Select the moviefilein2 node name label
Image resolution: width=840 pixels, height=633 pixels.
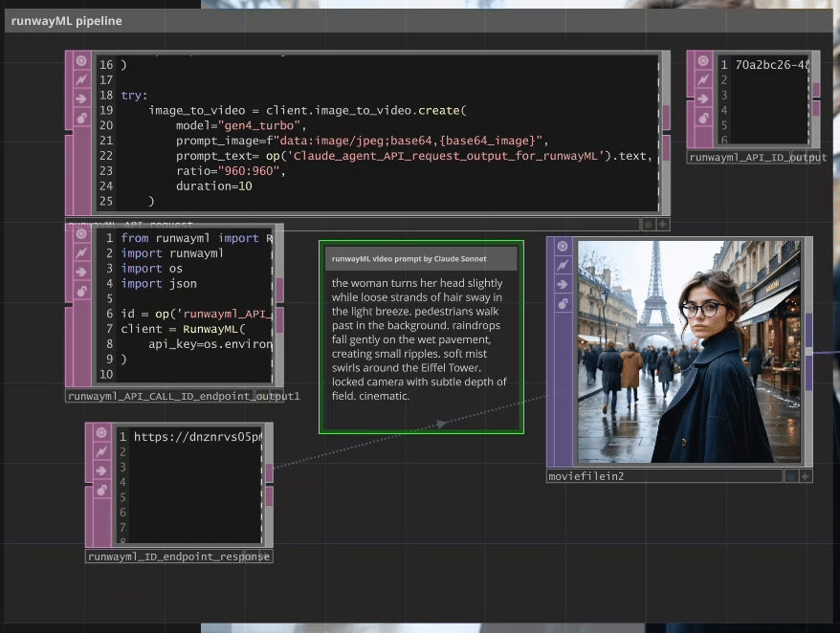(x=586, y=476)
